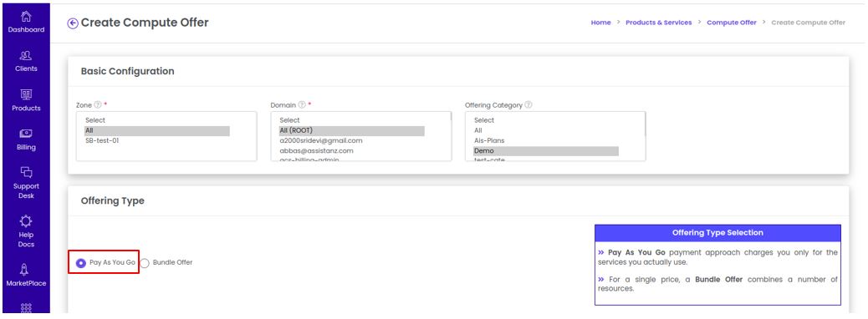868x319 pixels.
Task: Open the apps grid icon below MarketPlace
Action: point(26,308)
